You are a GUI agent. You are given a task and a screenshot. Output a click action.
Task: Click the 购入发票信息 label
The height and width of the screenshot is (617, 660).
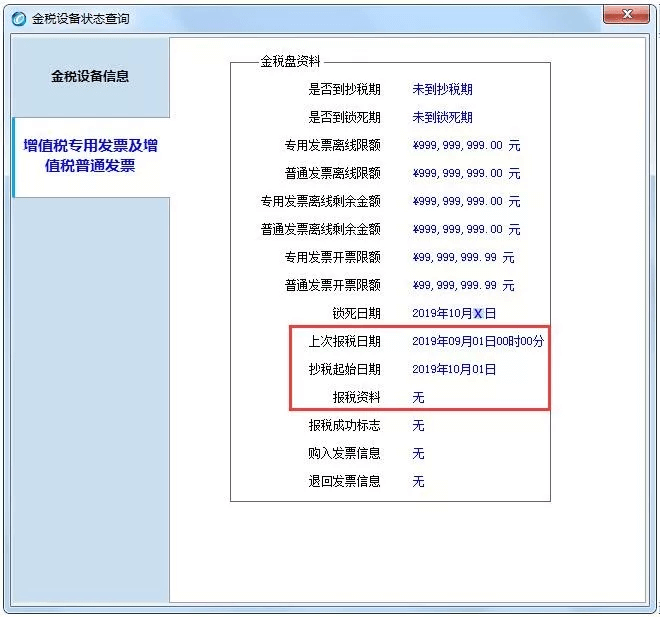[x=345, y=453]
